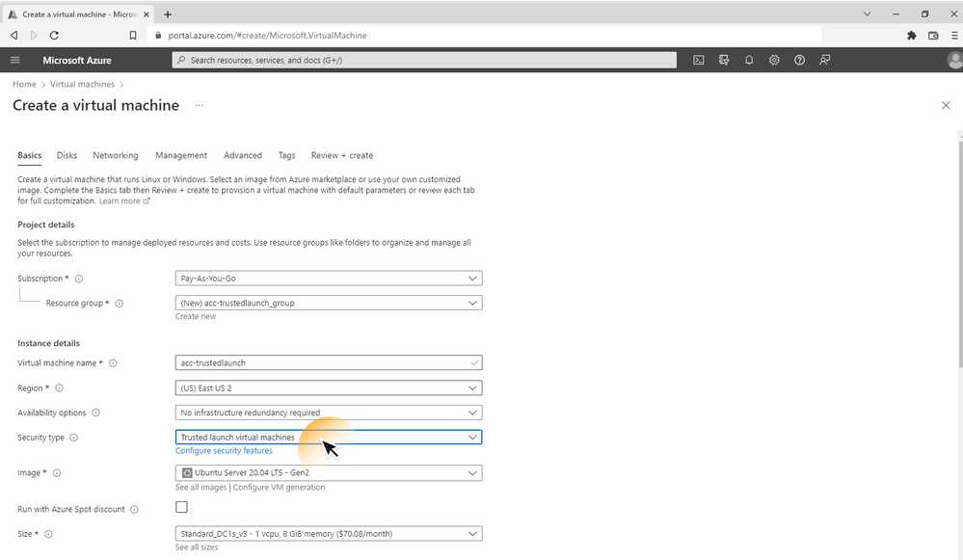Click the browser back arrow
Viewport: 963px width, 560px height.
14,36
